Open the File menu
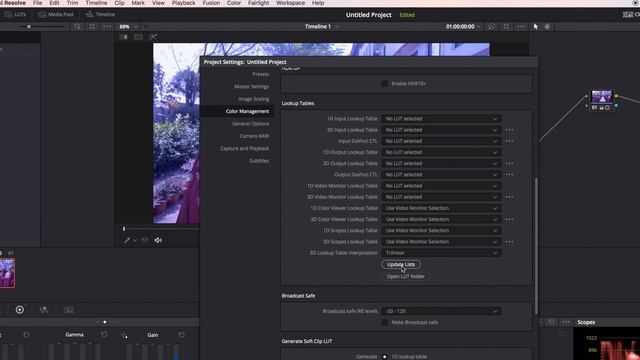Screen dimensions: 640x360 (x=38, y=3)
